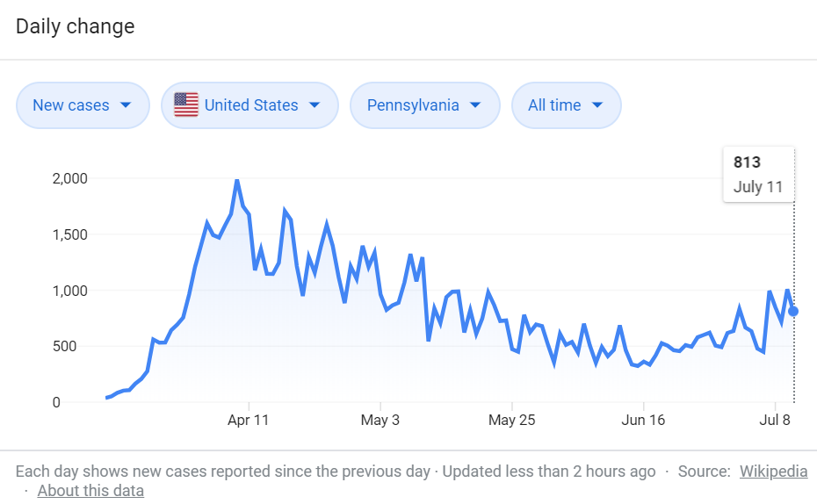
Task: Open the About this data link
Action: tap(90, 491)
